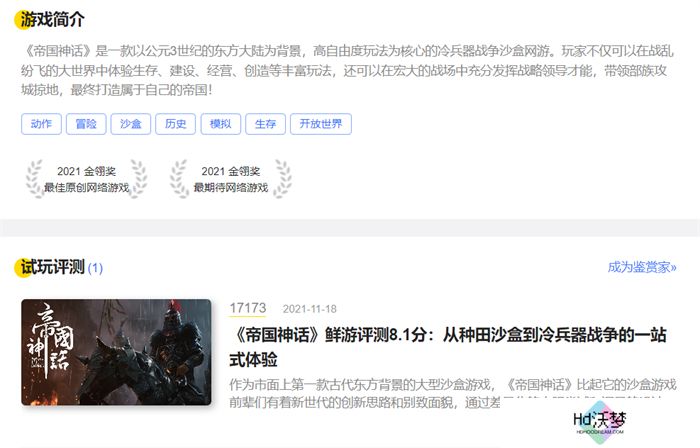700x448 pixels.
Task: Click the 2021 金翎奖 最佳原创网络游戏 award
Action: (x=86, y=179)
